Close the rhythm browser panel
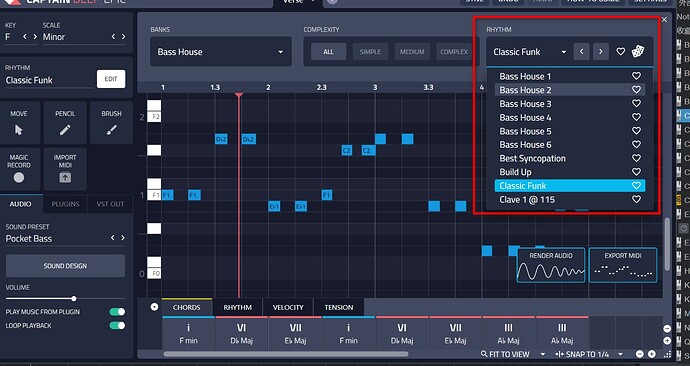This screenshot has width=690, height=366. pyautogui.click(x=664, y=19)
